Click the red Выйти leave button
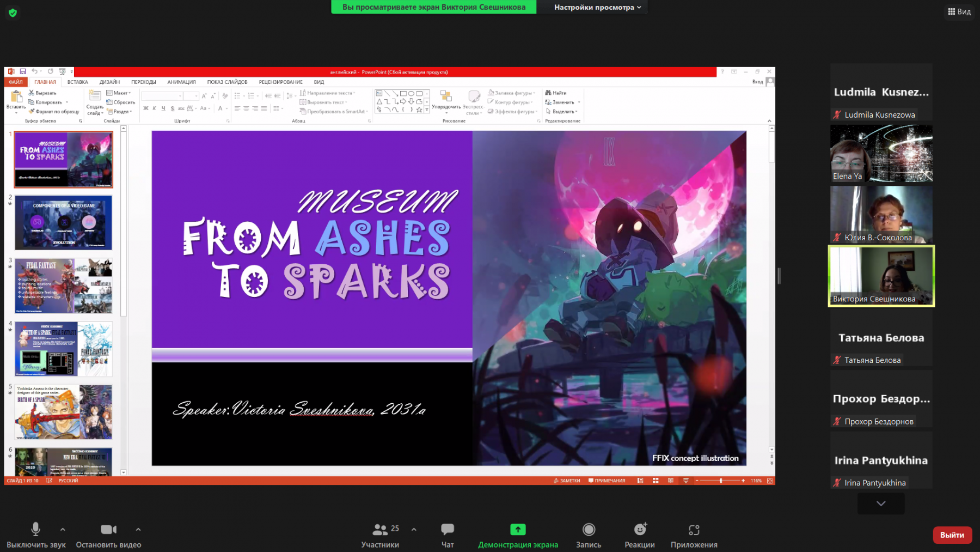Image resolution: width=980 pixels, height=552 pixels. 952,535
